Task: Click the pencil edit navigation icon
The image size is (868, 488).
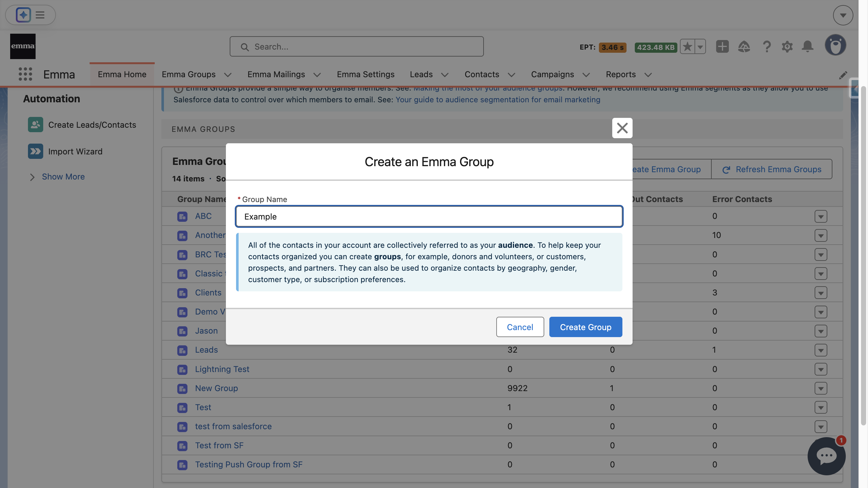Action: (843, 75)
